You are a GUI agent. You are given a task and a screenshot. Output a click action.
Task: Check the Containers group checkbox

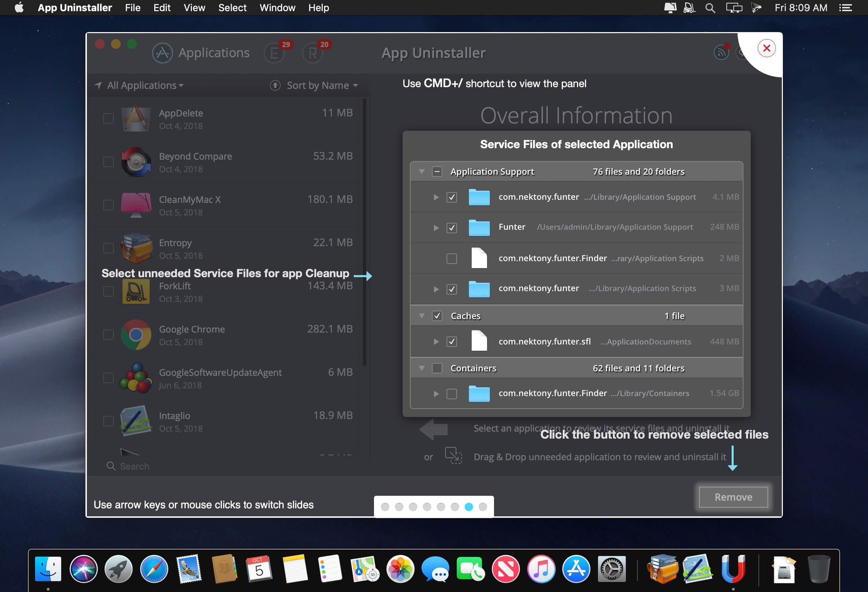(x=437, y=368)
